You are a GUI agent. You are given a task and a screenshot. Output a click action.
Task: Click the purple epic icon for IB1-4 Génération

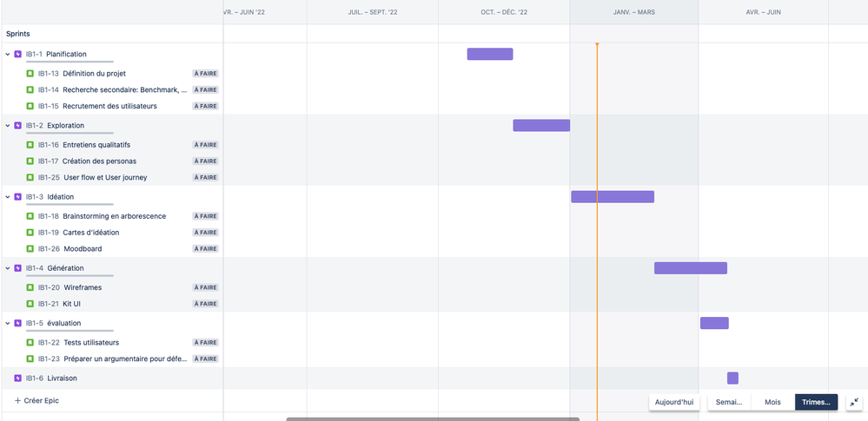tap(17, 268)
